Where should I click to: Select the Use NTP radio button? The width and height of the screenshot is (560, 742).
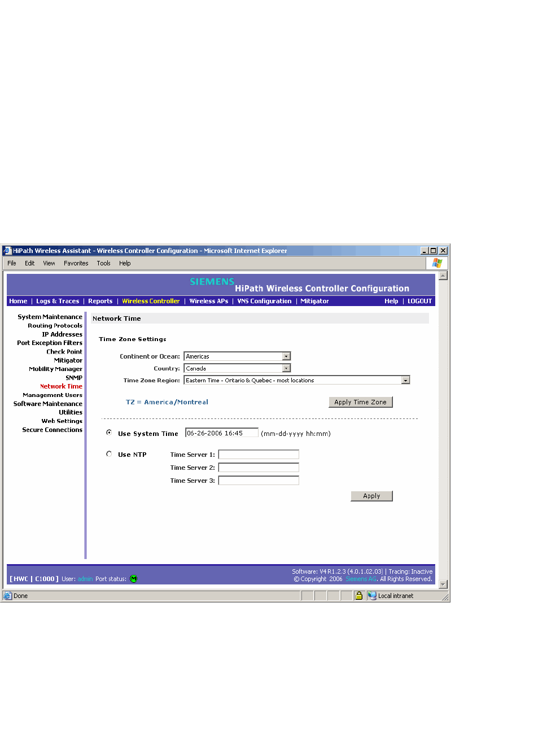[109, 454]
